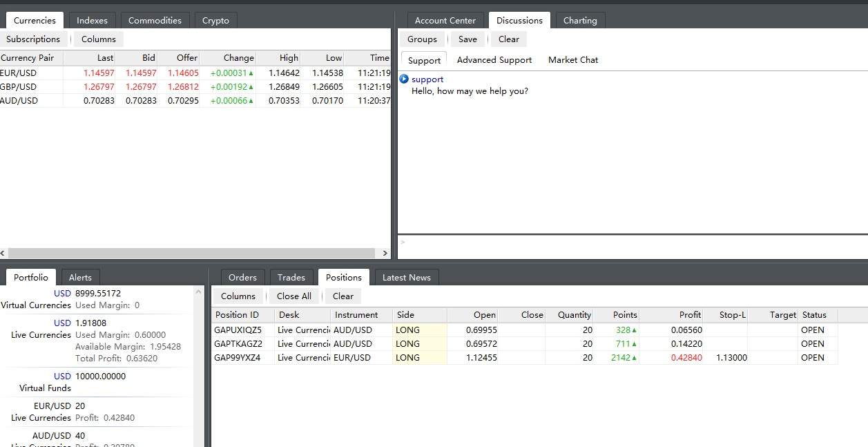Click Columns button in Positions panel

pyautogui.click(x=238, y=296)
